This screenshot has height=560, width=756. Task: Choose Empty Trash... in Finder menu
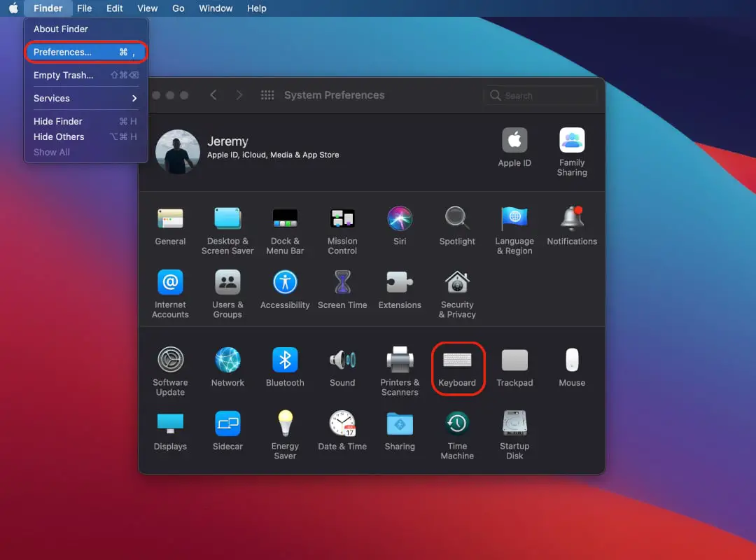86,75
